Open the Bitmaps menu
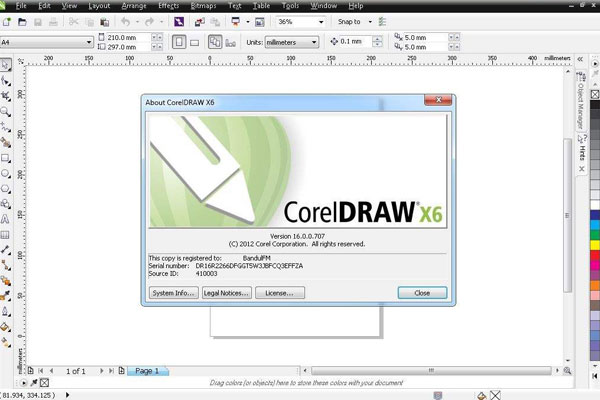Screen dimensions: 600x400 (x=203, y=6)
